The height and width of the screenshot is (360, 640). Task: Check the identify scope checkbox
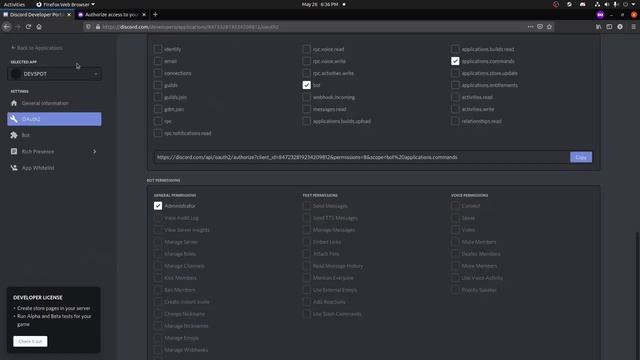pyautogui.click(x=158, y=49)
